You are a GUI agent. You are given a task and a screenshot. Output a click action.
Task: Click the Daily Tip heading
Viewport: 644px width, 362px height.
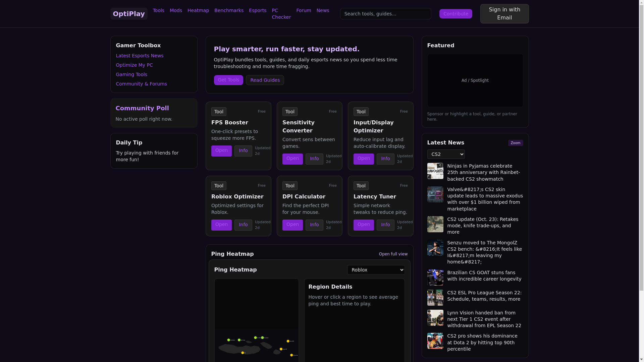coord(129,143)
